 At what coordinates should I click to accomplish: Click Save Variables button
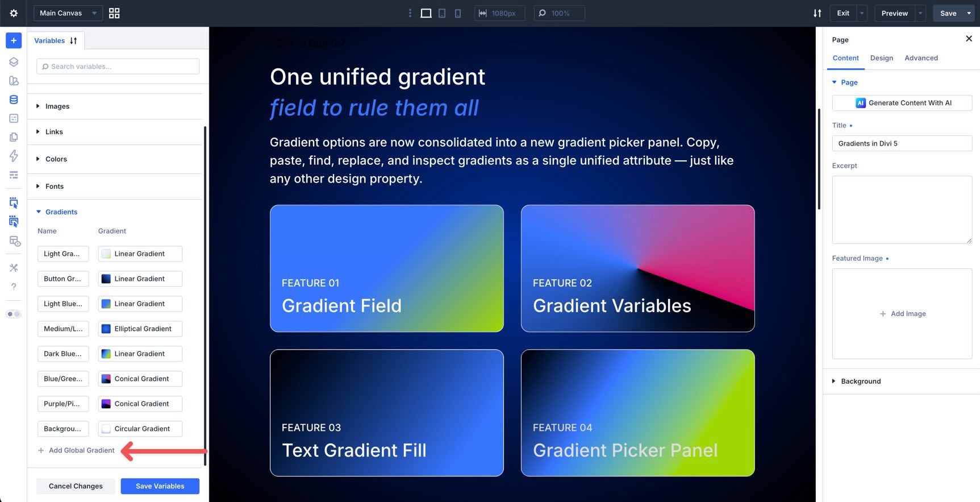point(160,486)
